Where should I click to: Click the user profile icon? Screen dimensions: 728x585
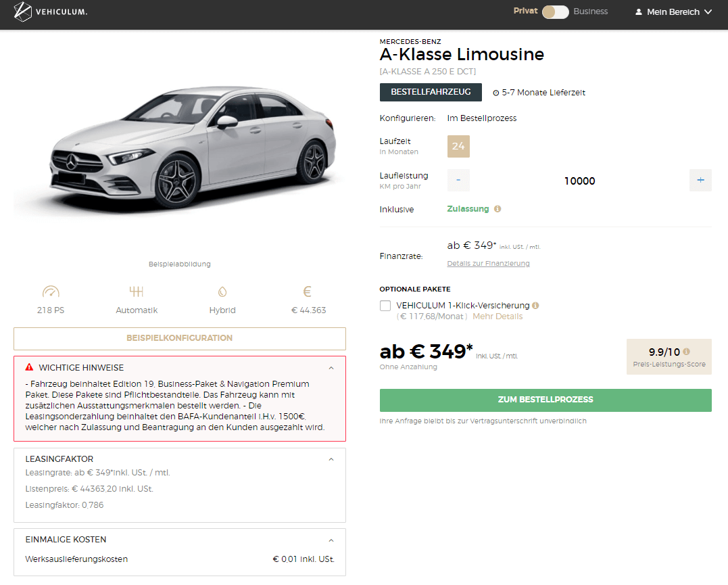(639, 11)
